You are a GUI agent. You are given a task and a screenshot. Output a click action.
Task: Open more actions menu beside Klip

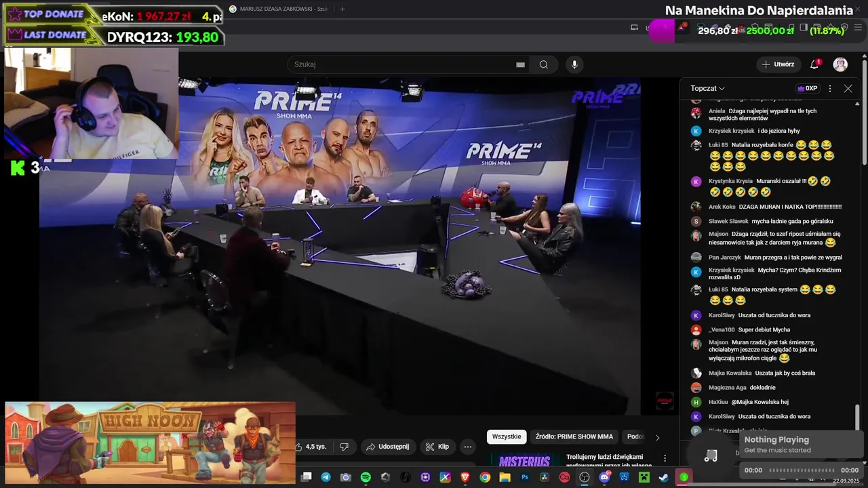click(x=467, y=447)
